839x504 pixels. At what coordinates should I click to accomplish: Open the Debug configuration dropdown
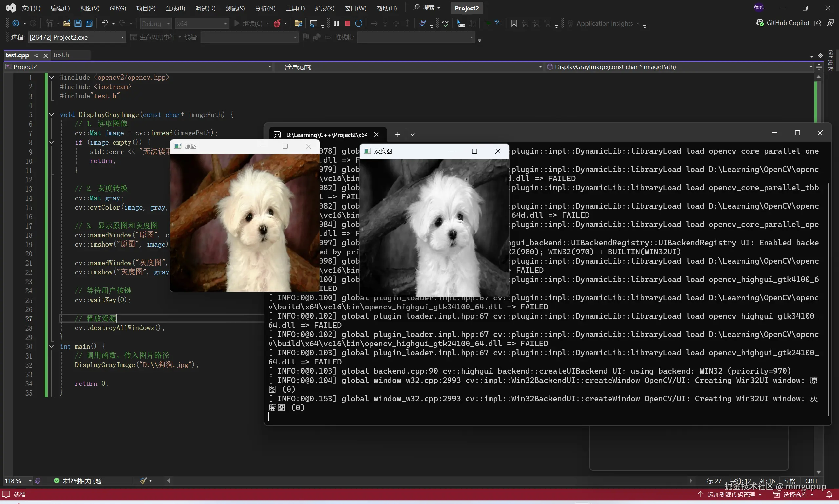click(x=155, y=23)
